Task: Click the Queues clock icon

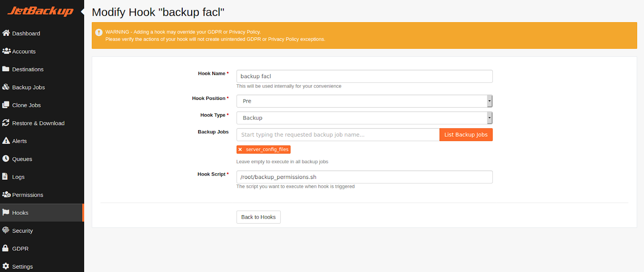Action: (x=6, y=159)
